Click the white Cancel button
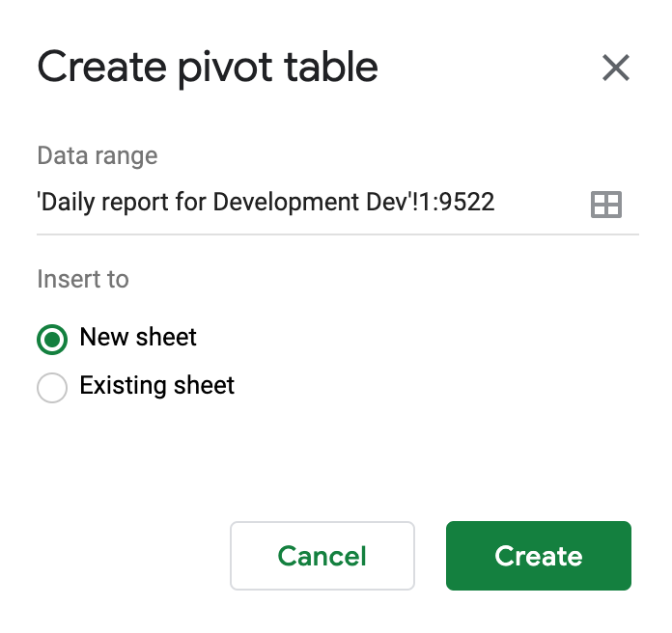Viewport: 672px width, 633px height. tap(322, 556)
